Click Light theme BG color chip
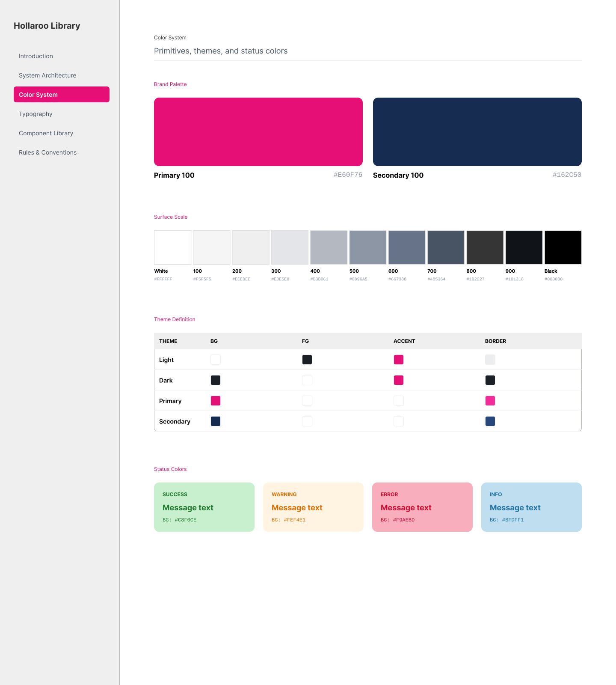 [x=216, y=360]
